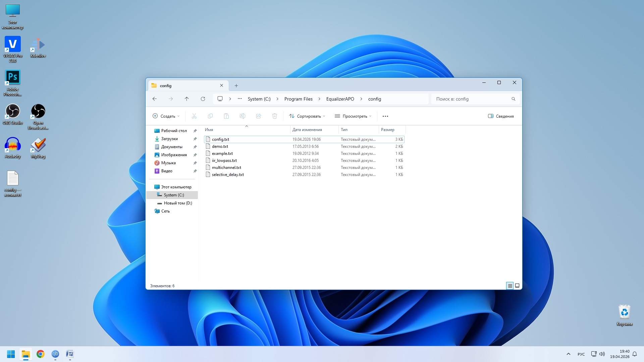Toggle the Сведения details pane

click(x=501, y=116)
